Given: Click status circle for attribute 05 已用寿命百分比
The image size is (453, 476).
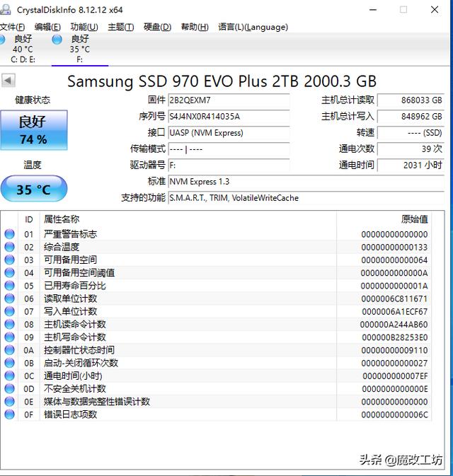Looking at the screenshot, I should point(10,286).
